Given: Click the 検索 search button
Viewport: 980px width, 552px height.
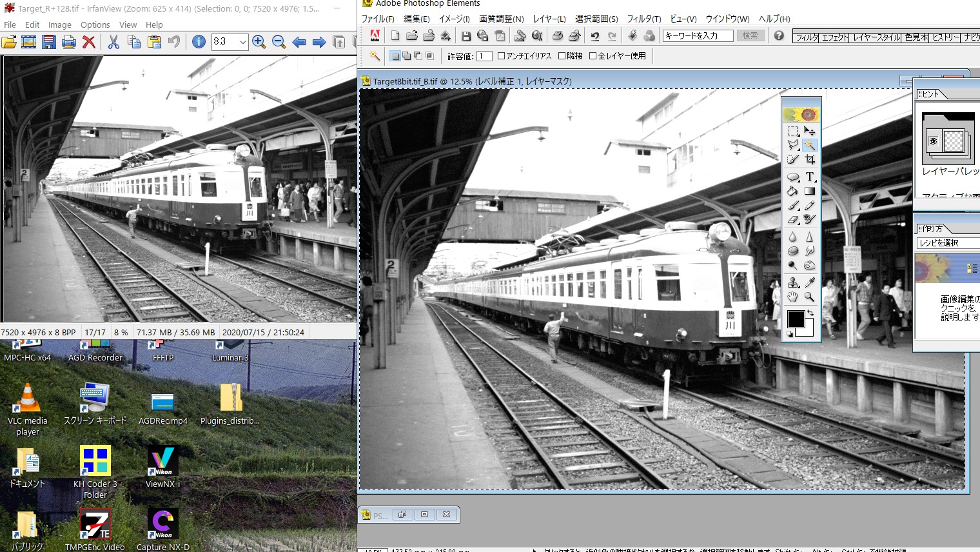Looking at the screenshot, I should pos(750,35).
